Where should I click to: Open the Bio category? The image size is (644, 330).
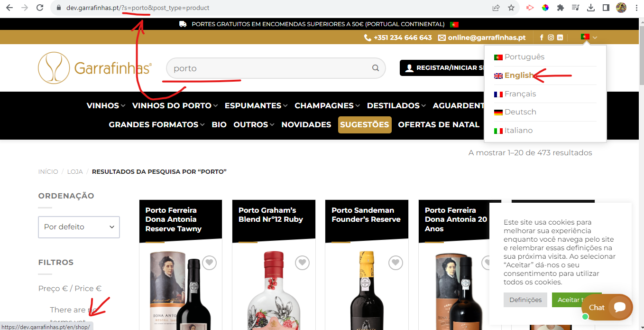219,124
